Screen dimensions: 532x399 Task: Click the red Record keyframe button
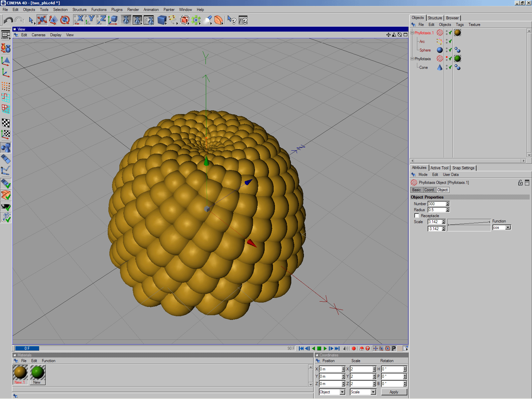pos(354,348)
